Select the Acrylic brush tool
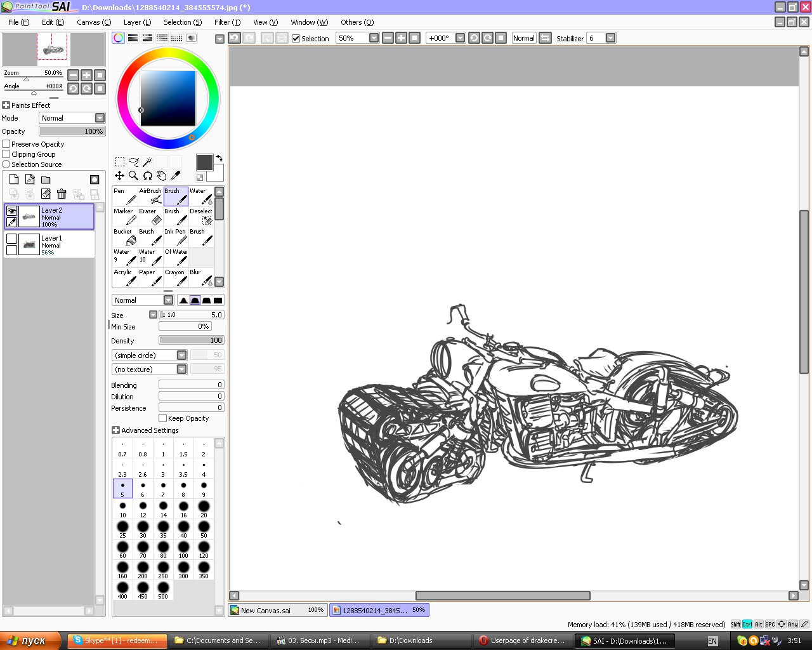812x650 pixels. click(x=125, y=278)
